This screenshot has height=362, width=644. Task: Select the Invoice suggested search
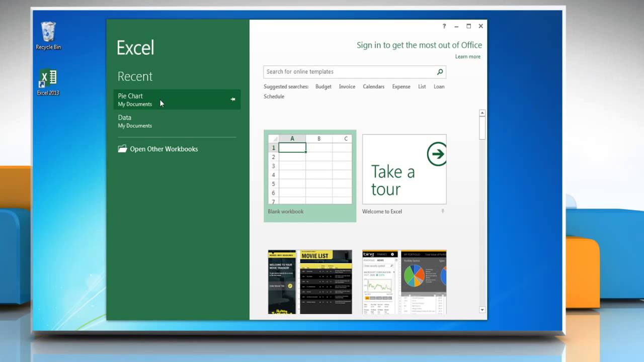pyautogui.click(x=347, y=86)
